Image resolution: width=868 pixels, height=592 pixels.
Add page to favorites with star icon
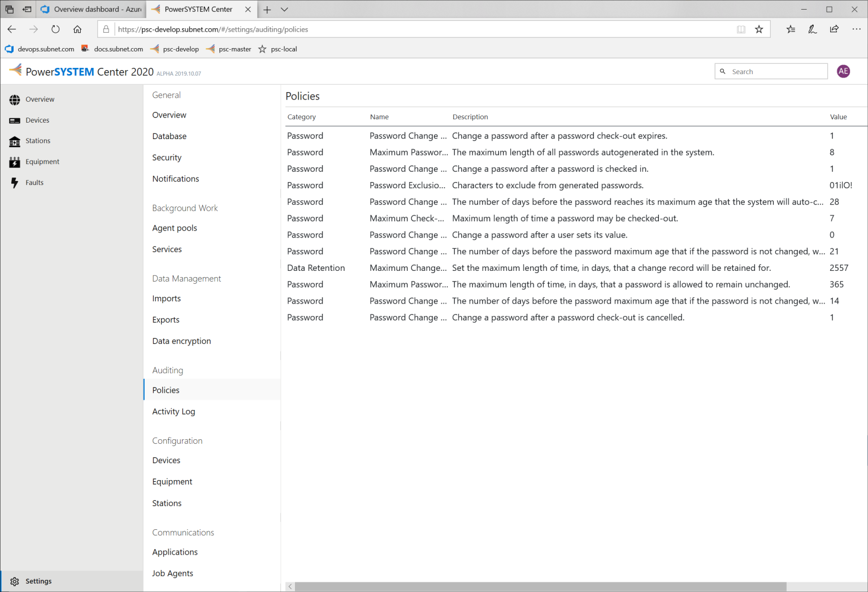759,29
